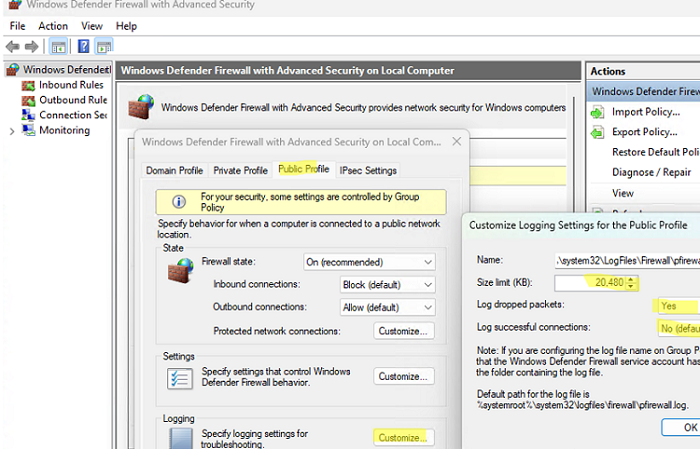Switch to the IPsec Settings tab

[x=368, y=170]
